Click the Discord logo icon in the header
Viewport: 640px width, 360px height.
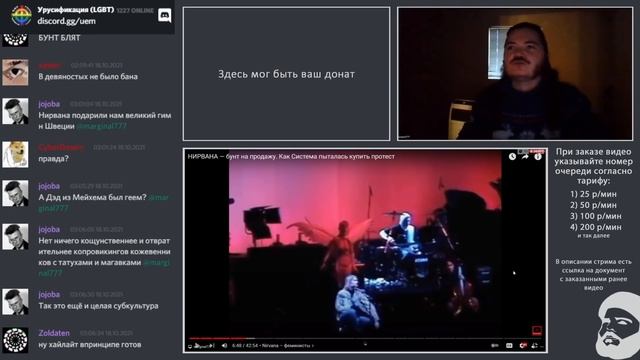(164, 16)
